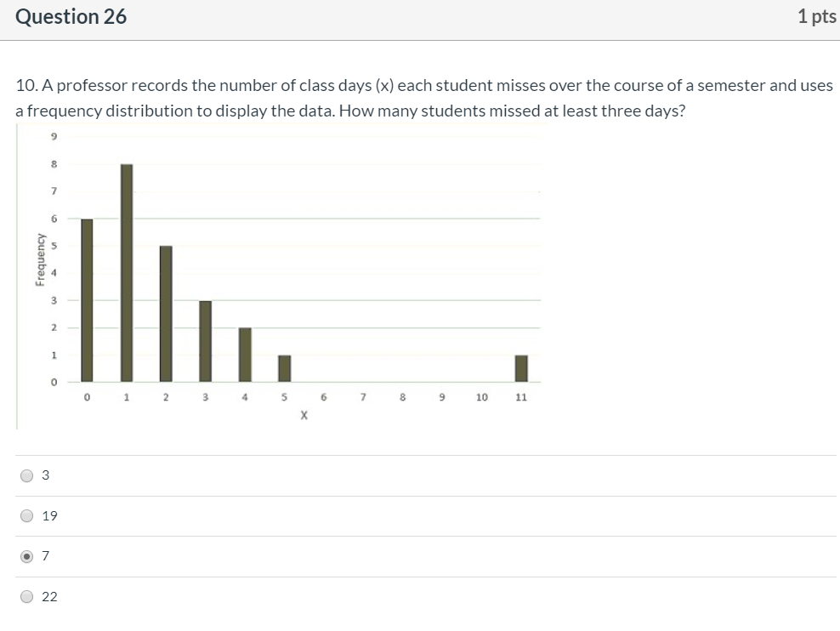Click the bar above x value 0
Image resolution: width=840 pixels, height=631 pixels.
[x=86, y=298]
